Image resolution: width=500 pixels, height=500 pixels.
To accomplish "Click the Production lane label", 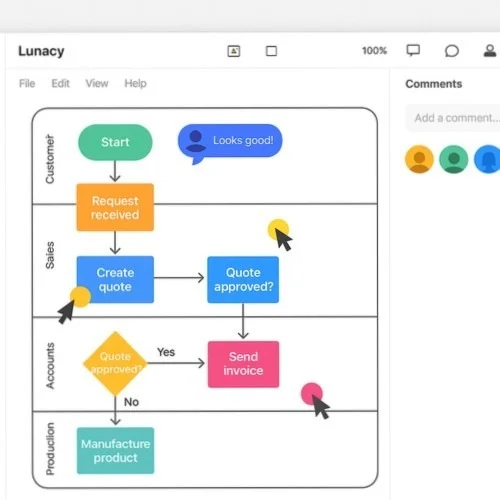I will point(50,449).
